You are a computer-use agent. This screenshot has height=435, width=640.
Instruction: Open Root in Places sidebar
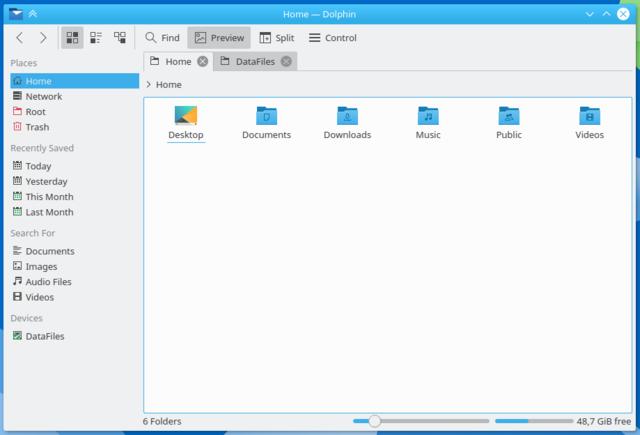point(75,112)
